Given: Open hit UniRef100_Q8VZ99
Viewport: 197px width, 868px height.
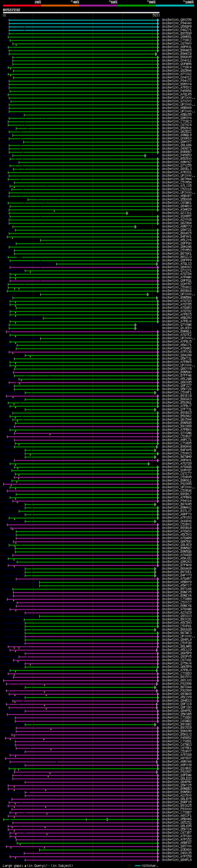Looking at the screenshot, I should click(x=176, y=20).
